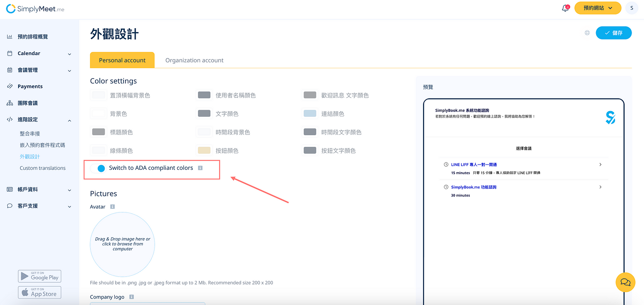Click LINE LIFF 專人一對一開通 link
The height and width of the screenshot is (305, 644).
pyautogui.click(x=474, y=165)
